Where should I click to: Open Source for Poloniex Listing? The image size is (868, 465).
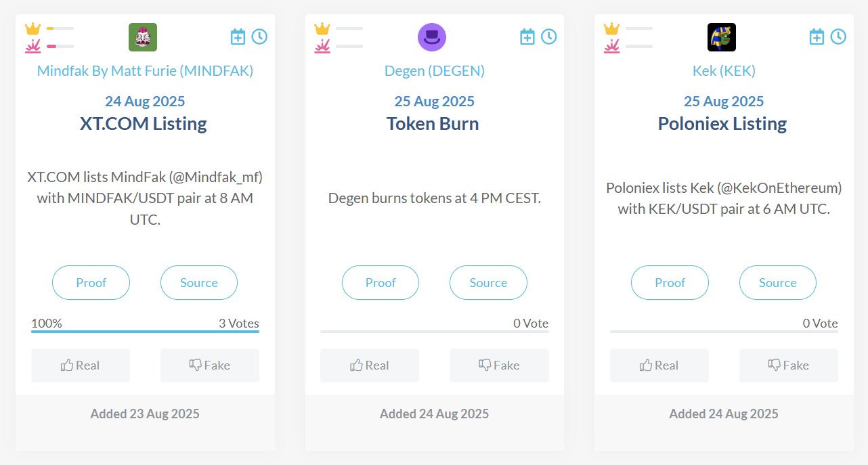[x=777, y=283]
